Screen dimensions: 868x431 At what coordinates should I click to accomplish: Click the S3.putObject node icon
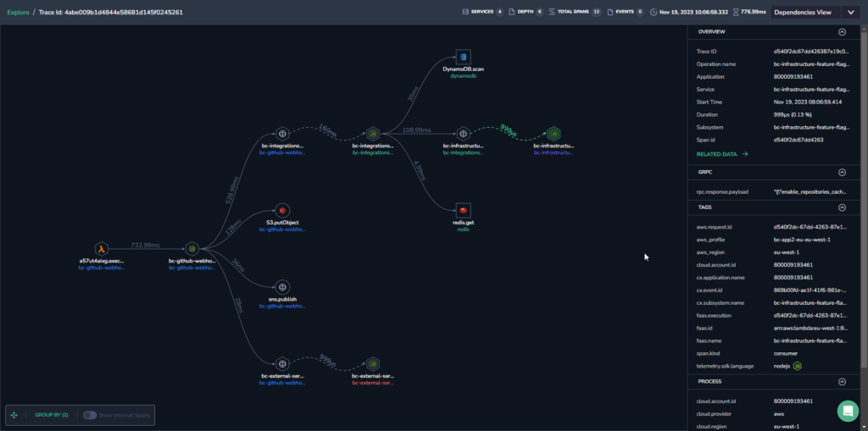(282, 211)
